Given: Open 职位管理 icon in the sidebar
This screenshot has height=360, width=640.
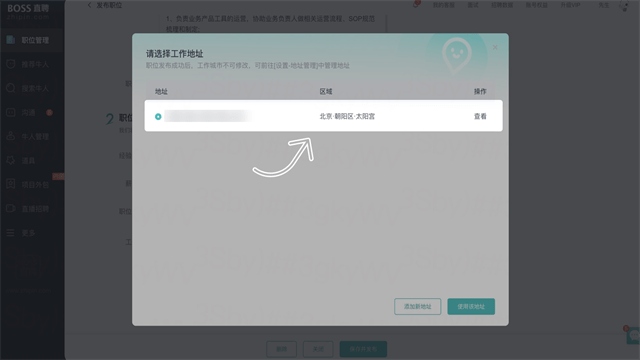Looking at the screenshot, I should pos(11,40).
